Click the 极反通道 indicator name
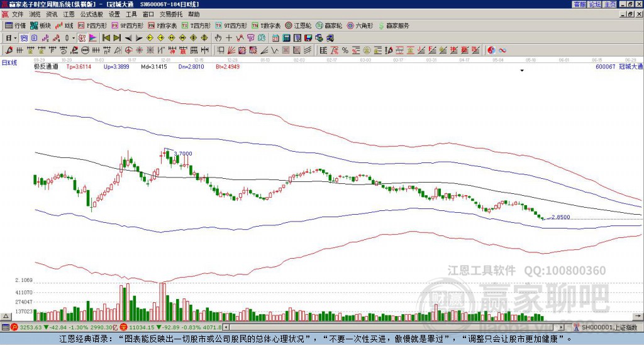 point(46,66)
